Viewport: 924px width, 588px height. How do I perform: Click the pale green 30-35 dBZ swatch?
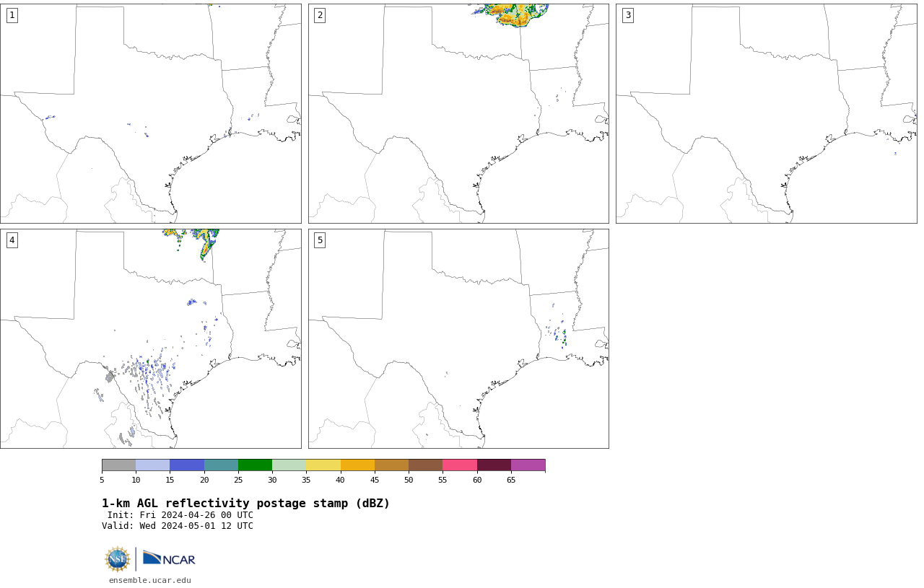[x=289, y=465]
